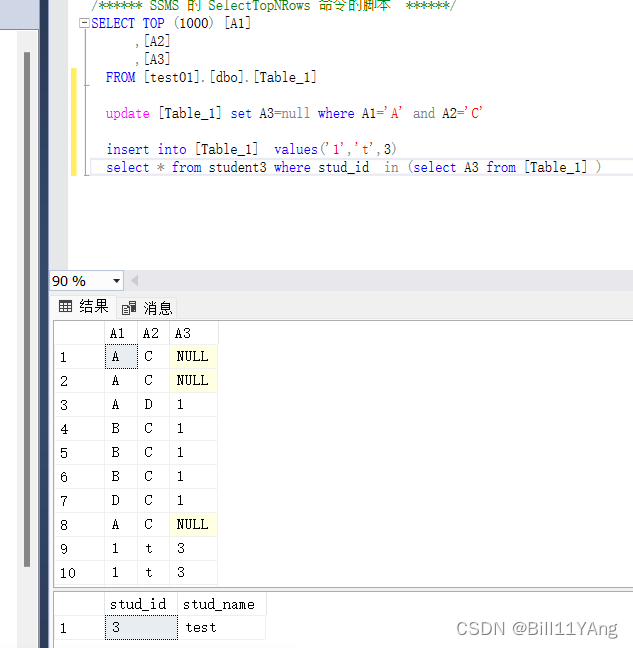Switch to the 消息 messages tab
Screen dimensions: 633x648
point(147,308)
